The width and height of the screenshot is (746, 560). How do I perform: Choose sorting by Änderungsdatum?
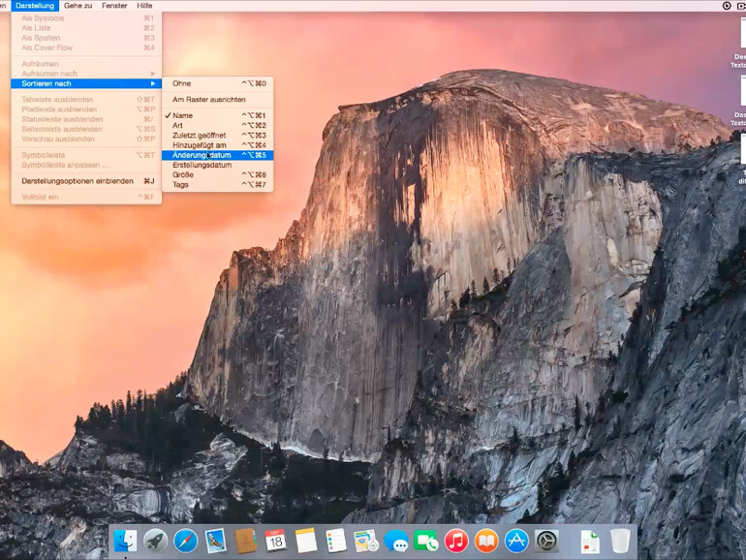[x=202, y=155]
